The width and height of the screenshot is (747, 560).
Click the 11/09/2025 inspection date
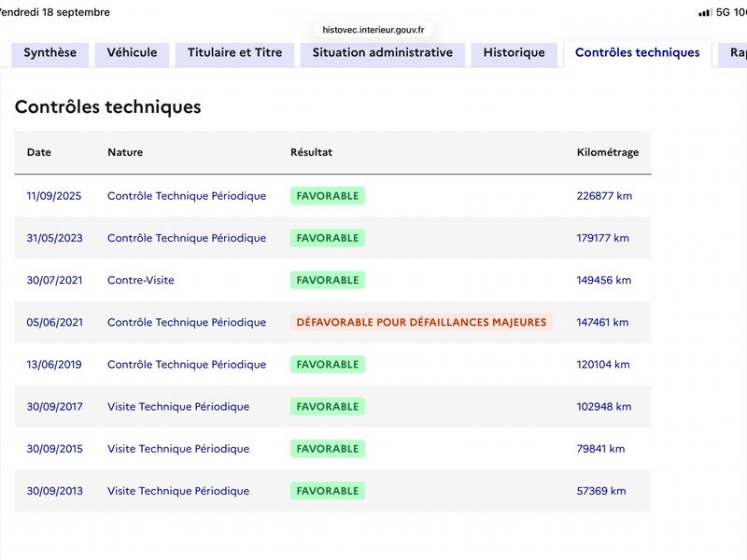pyautogui.click(x=54, y=196)
